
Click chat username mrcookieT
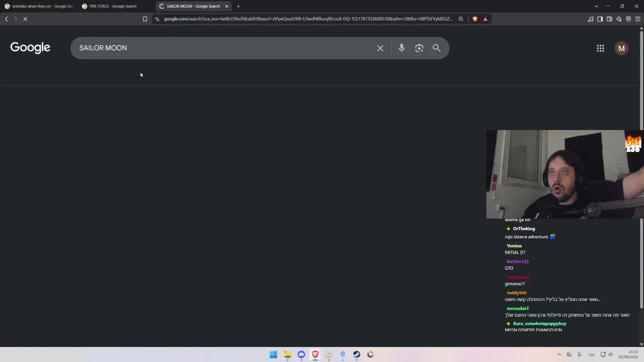click(x=518, y=308)
